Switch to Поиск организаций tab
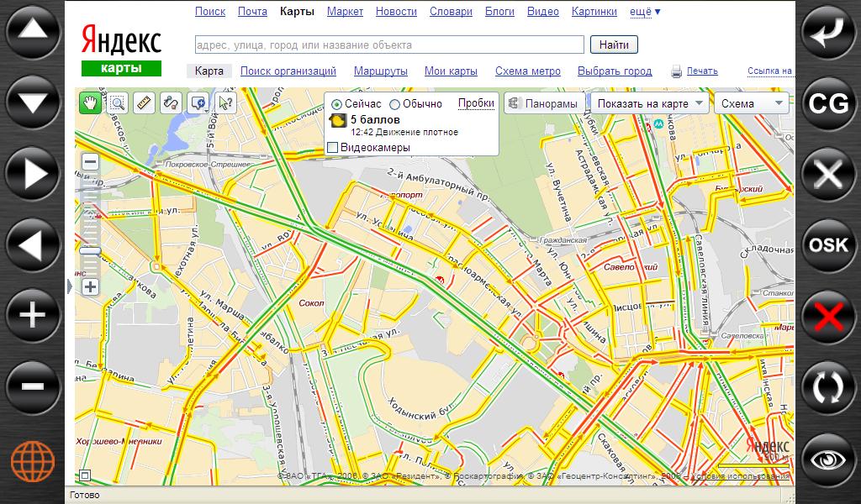 288,71
